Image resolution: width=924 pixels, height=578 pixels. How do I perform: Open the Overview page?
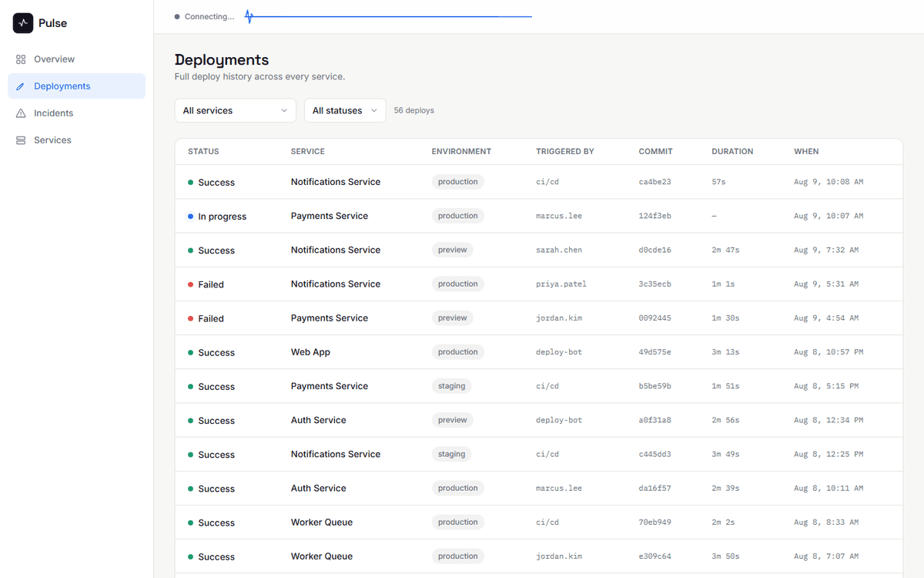[76, 59]
